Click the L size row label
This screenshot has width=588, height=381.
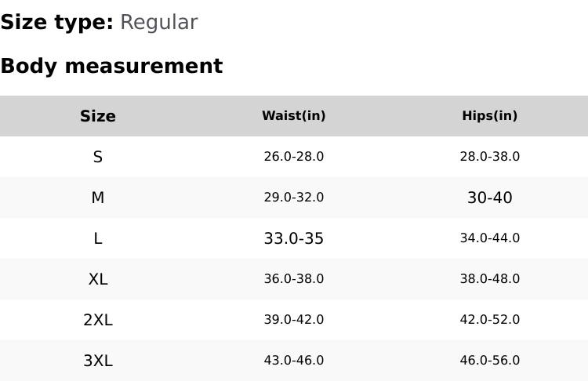pos(98,238)
